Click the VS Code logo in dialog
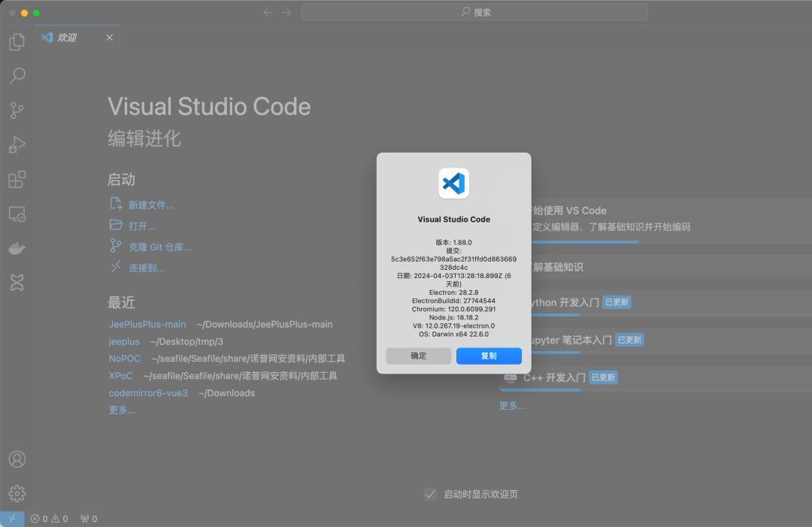This screenshot has width=812, height=527. pyautogui.click(x=453, y=183)
